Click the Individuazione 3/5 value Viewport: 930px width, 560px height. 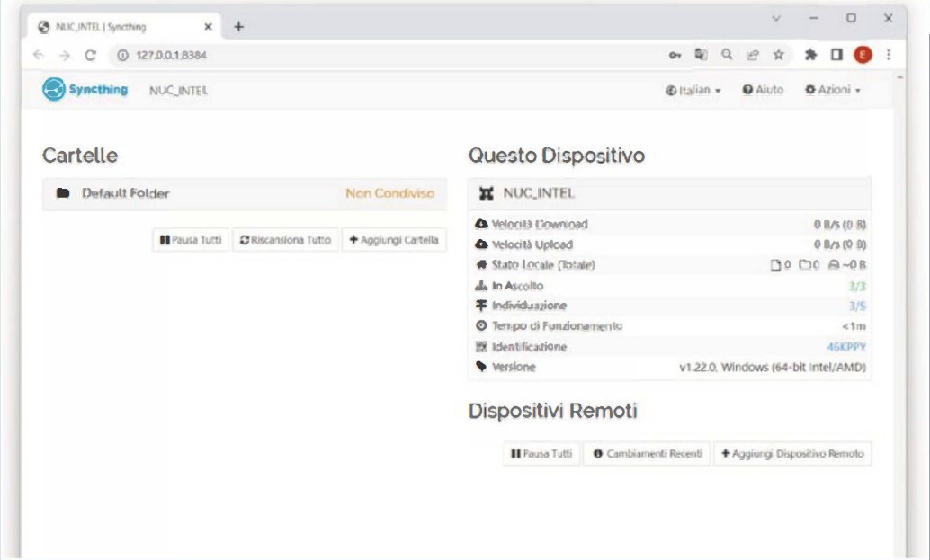tap(857, 306)
